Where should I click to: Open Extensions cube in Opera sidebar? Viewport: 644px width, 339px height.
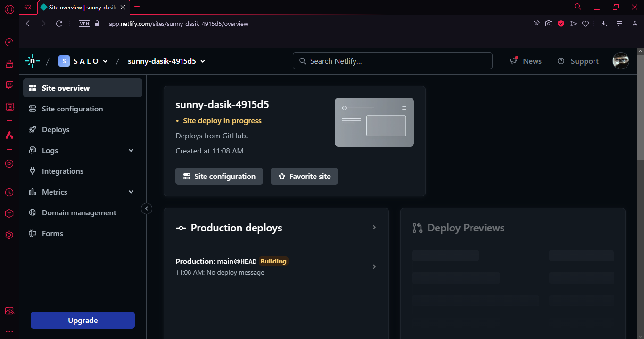tap(9, 213)
